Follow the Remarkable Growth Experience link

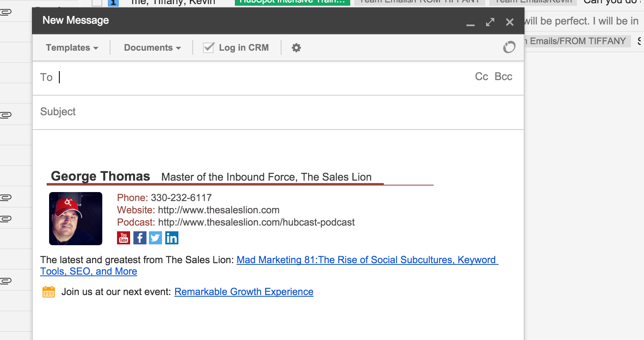click(244, 292)
